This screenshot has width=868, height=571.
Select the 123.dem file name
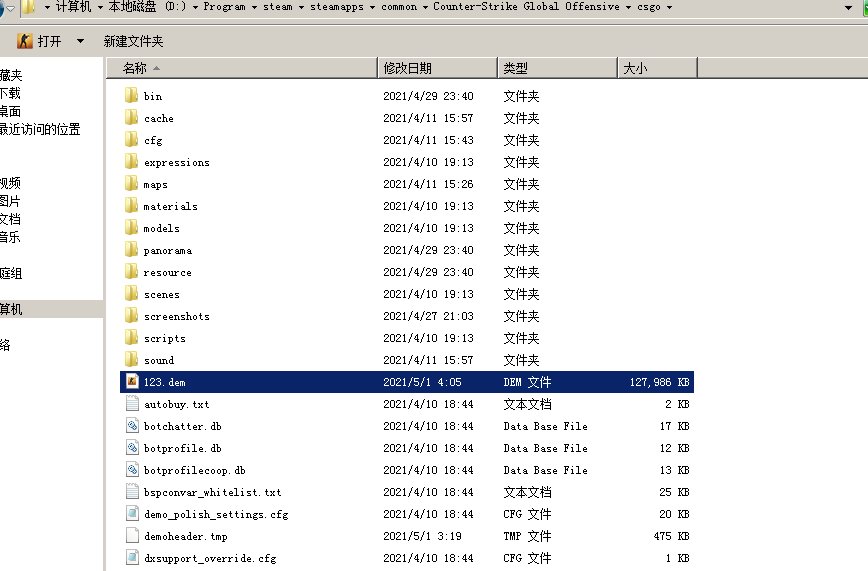coord(164,382)
